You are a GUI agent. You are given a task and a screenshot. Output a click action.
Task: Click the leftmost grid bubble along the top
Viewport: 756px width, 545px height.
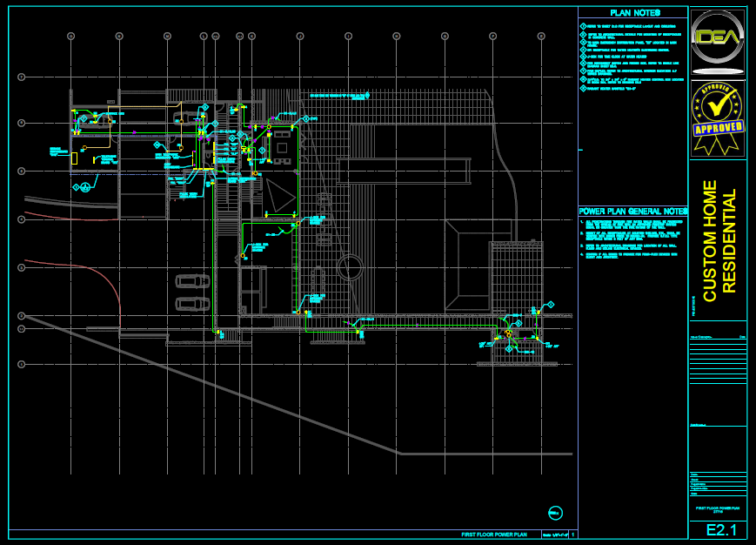pos(70,36)
